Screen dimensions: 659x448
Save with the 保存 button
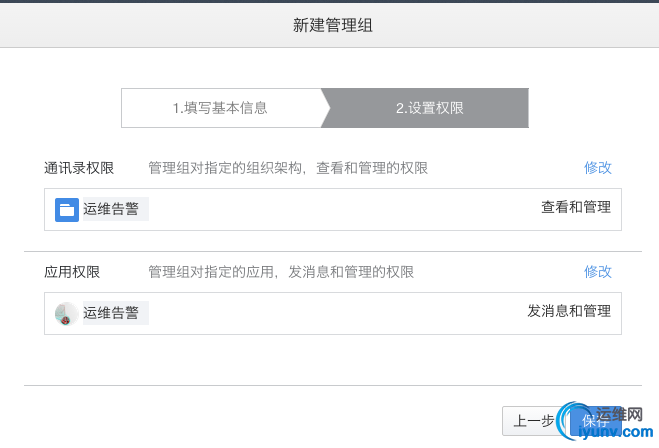[596, 421]
